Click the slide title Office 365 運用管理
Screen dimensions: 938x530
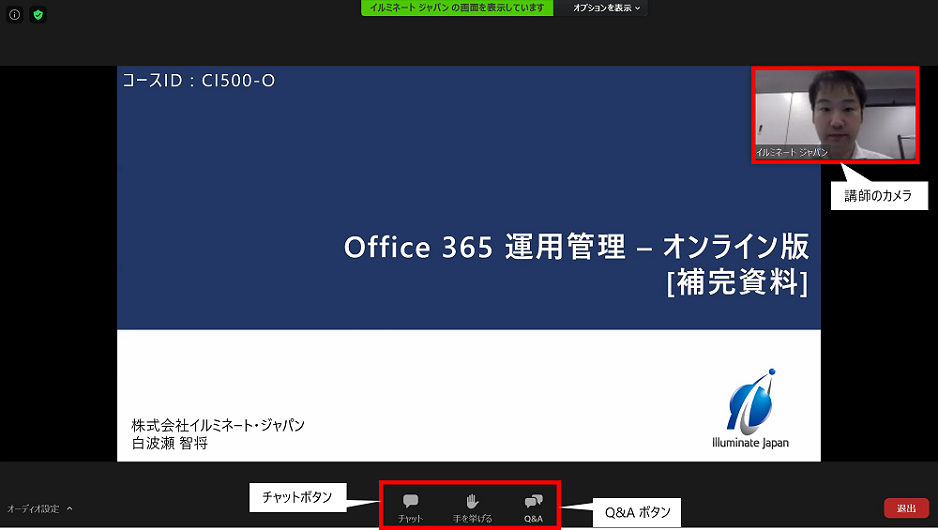577,247
